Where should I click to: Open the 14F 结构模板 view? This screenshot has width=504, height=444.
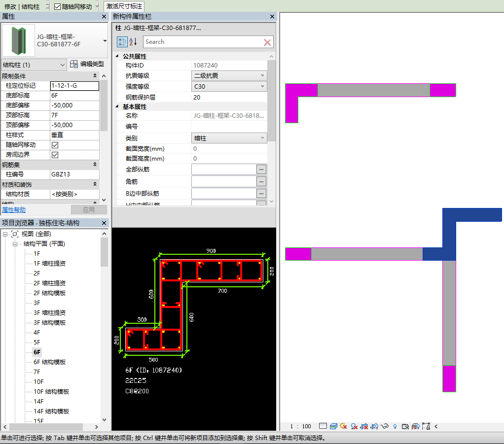tap(51, 411)
